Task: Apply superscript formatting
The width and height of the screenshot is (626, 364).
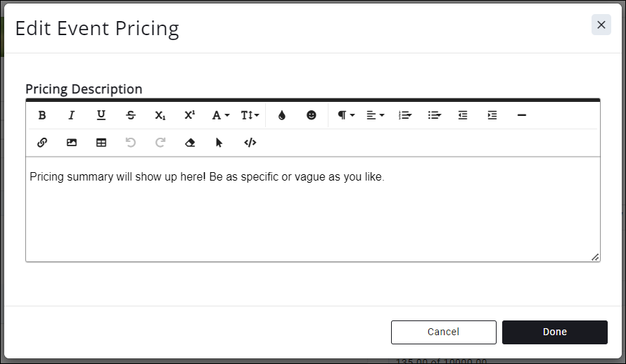Action: click(x=190, y=115)
